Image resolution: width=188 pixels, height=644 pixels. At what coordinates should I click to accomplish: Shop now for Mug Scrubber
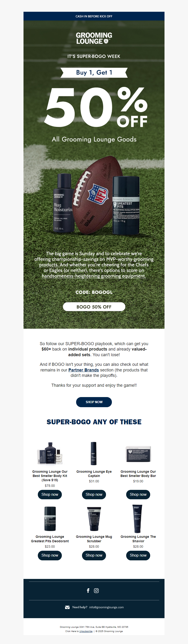94,555
